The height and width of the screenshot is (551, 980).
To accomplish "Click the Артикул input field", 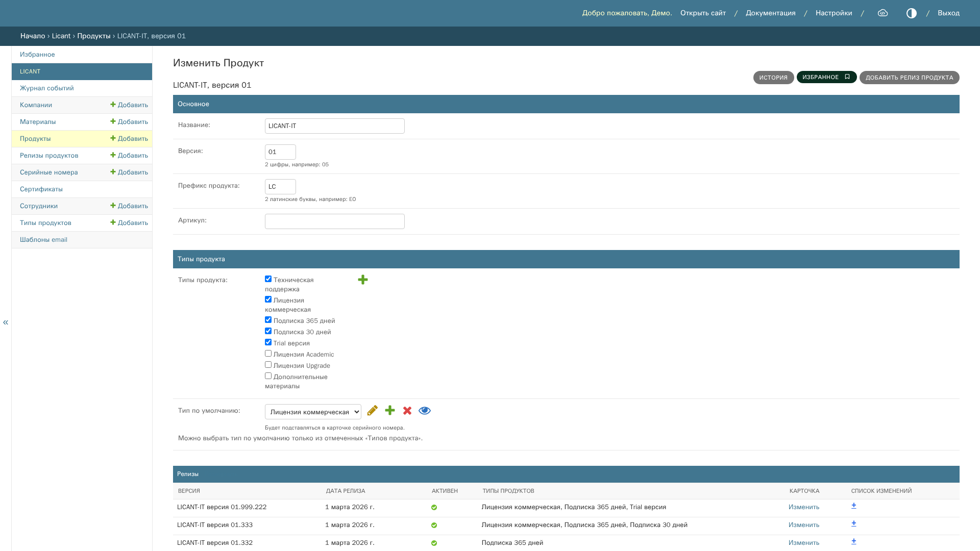I will pos(335,221).
